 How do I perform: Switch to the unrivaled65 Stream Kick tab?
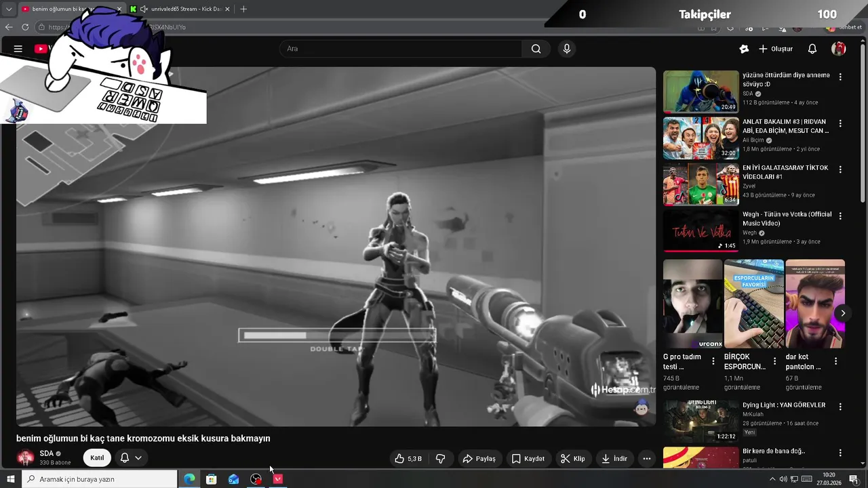pos(180,9)
